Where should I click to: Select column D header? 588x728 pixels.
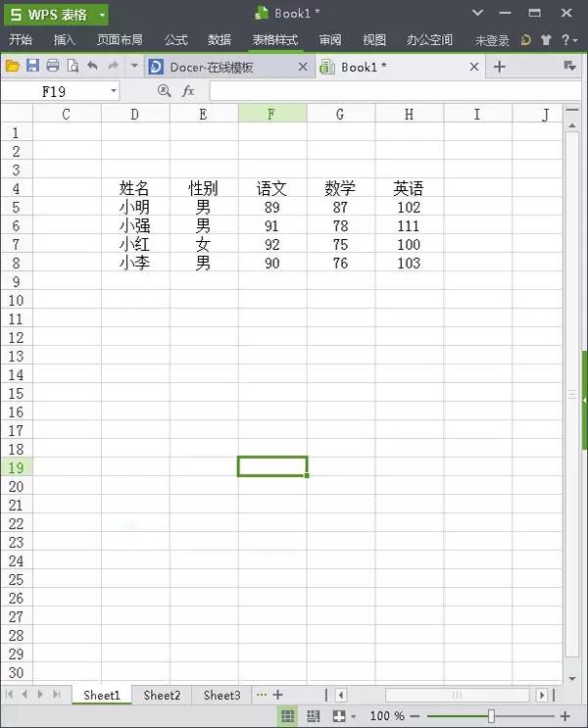[135, 114]
